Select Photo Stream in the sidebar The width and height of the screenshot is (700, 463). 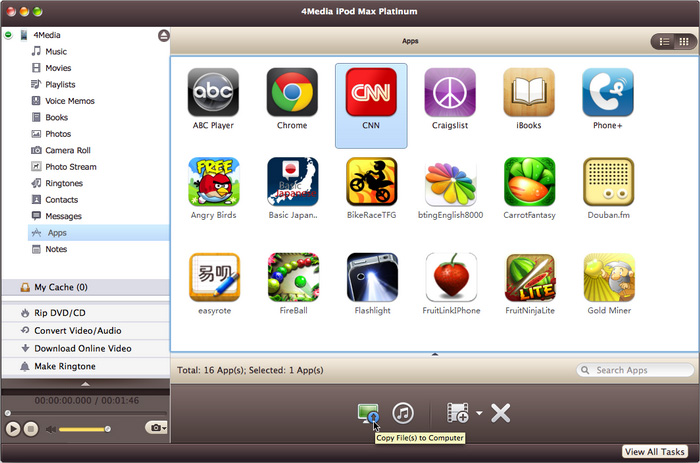pos(70,167)
